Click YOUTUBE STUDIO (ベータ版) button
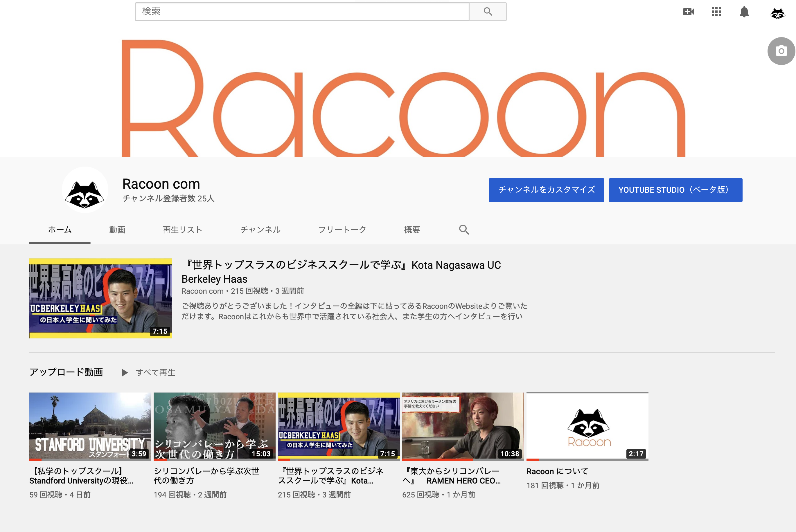796x532 pixels. pyautogui.click(x=675, y=190)
